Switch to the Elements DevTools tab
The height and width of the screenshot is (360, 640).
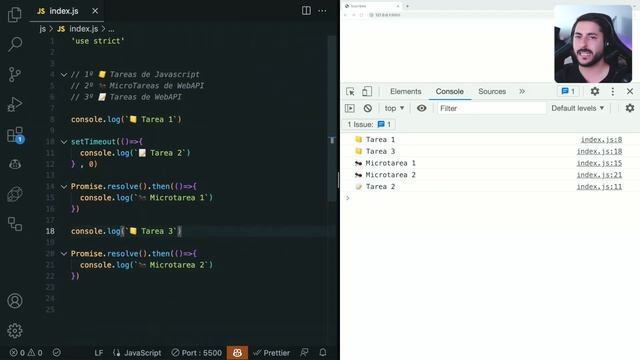coord(405,91)
